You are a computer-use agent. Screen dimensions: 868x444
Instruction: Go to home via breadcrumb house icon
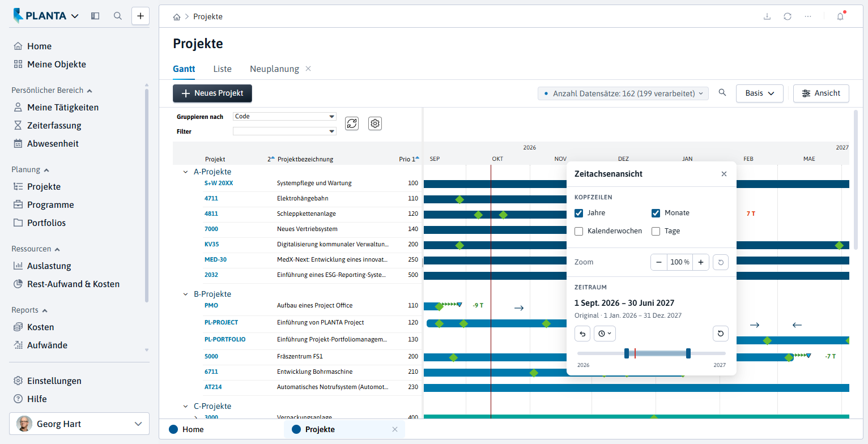click(177, 17)
